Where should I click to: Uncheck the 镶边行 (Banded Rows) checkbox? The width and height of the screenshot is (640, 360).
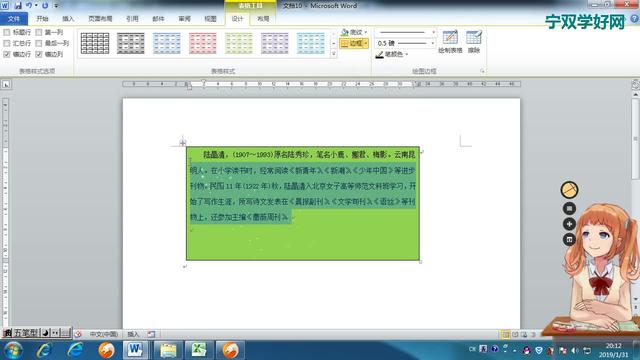[x=7, y=54]
